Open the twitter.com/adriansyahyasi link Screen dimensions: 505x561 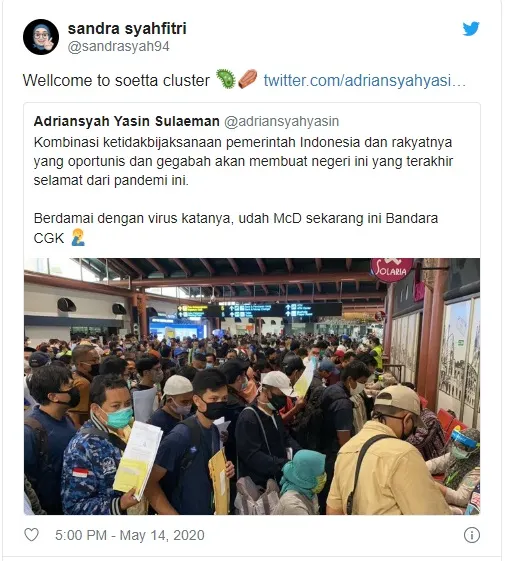(x=365, y=81)
